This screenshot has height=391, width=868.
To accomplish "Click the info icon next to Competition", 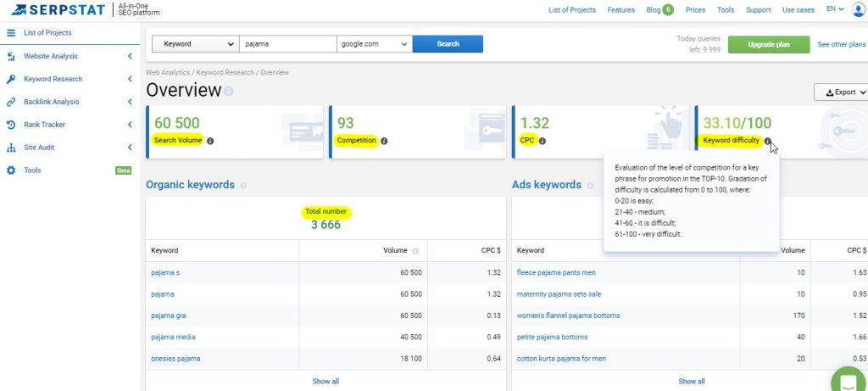I will tap(384, 141).
